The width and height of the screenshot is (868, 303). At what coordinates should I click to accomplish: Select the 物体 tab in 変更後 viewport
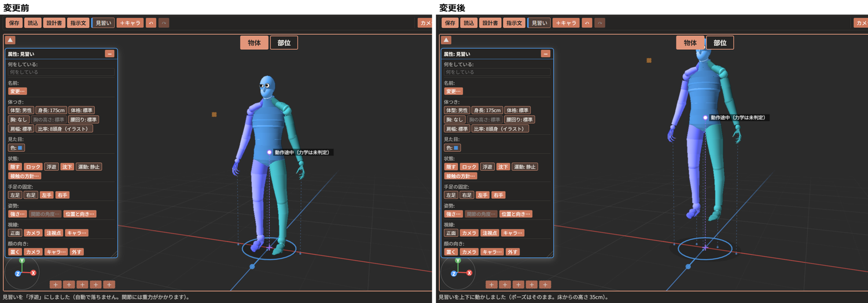690,42
